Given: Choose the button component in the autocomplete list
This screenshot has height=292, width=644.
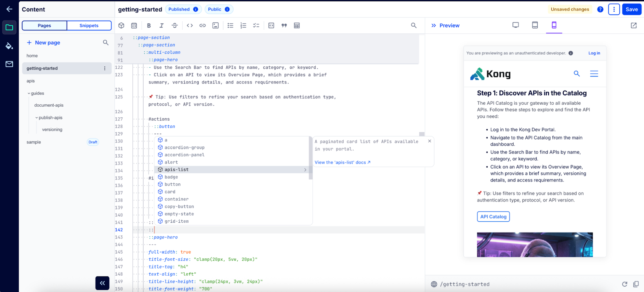Looking at the screenshot, I should (173, 184).
